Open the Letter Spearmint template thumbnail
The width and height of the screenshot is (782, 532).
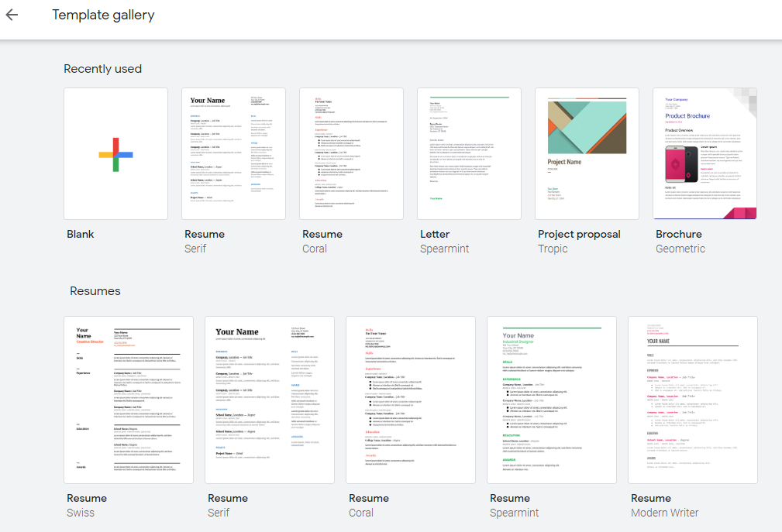pyautogui.click(x=469, y=154)
